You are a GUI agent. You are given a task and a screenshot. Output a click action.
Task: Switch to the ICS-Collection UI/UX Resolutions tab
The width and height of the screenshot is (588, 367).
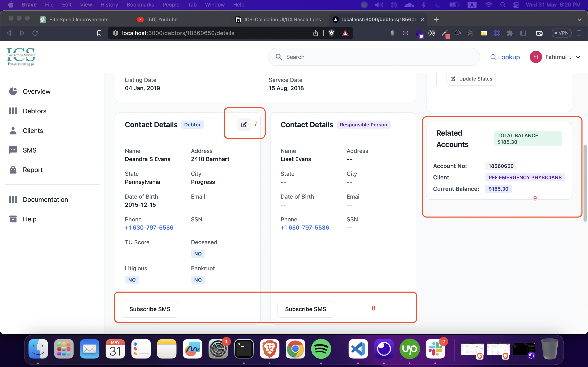tap(282, 19)
